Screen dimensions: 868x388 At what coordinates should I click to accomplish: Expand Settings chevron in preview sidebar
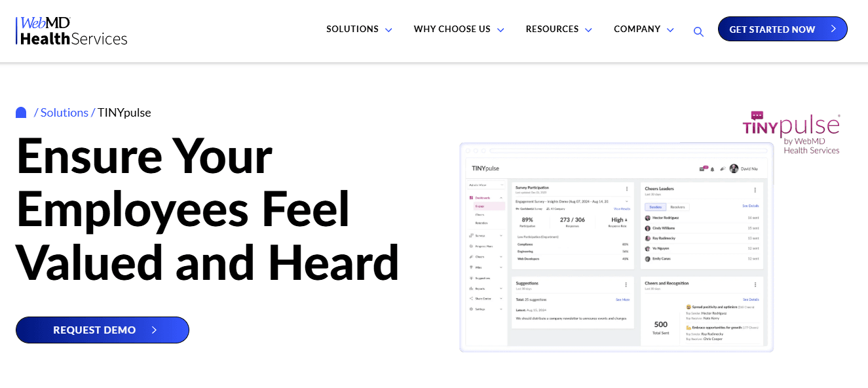point(501,309)
